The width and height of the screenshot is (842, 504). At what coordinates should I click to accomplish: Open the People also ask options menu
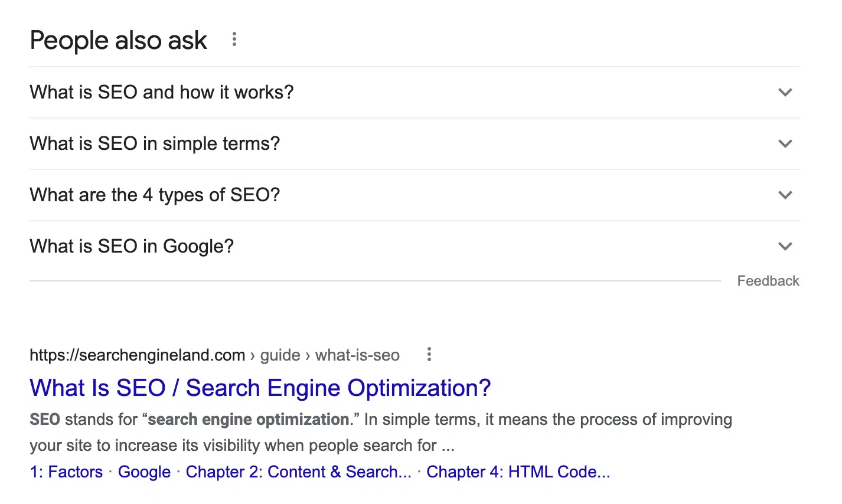click(234, 39)
